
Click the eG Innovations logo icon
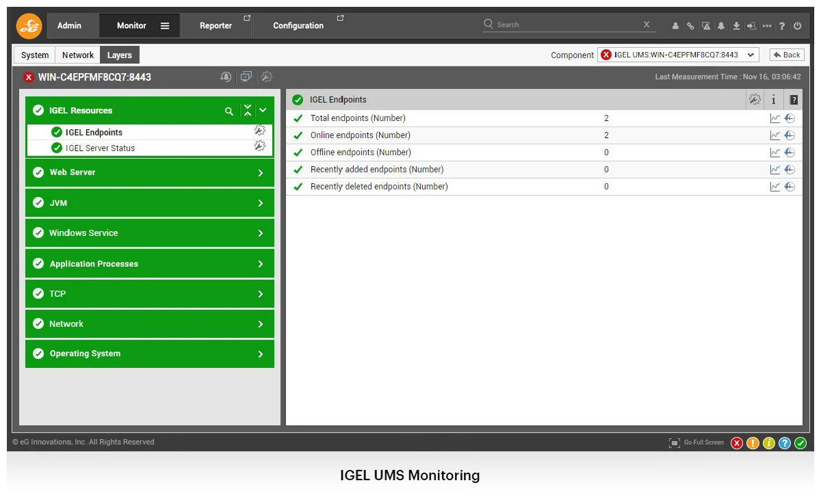tap(29, 25)
